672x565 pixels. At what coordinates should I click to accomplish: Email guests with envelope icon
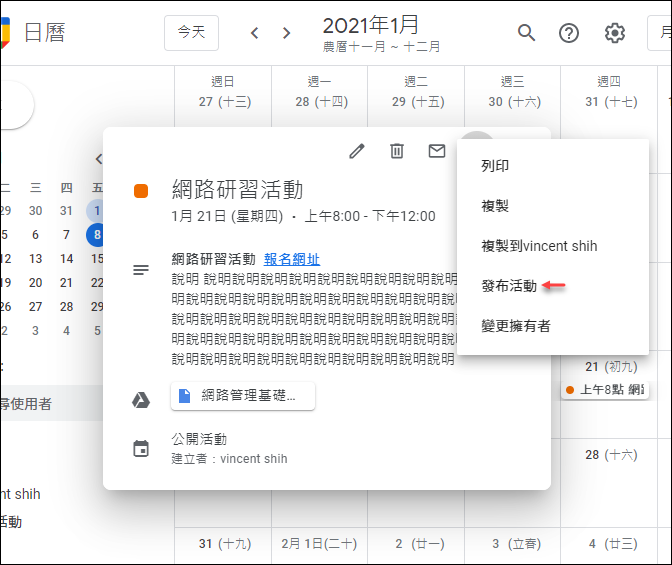437,151
